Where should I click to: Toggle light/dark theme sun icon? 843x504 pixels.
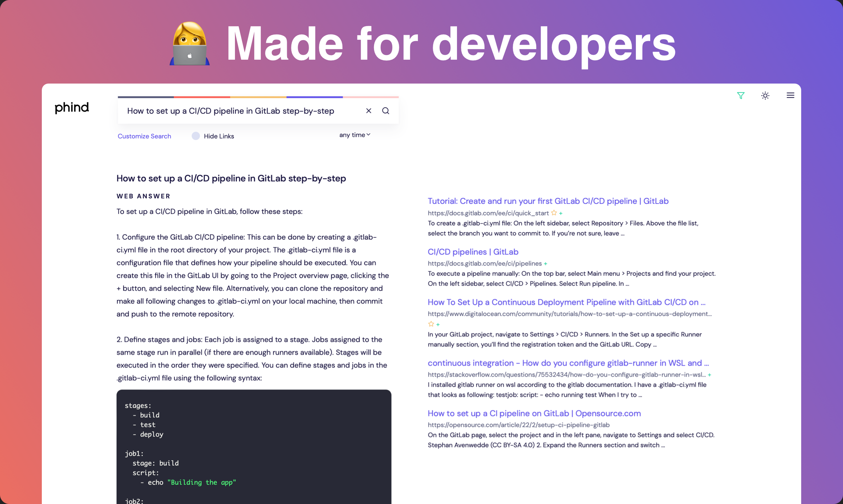point(765,95)
